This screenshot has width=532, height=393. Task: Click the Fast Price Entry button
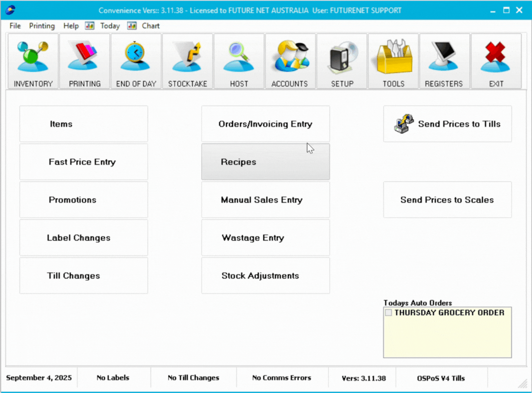coord(83,162)
